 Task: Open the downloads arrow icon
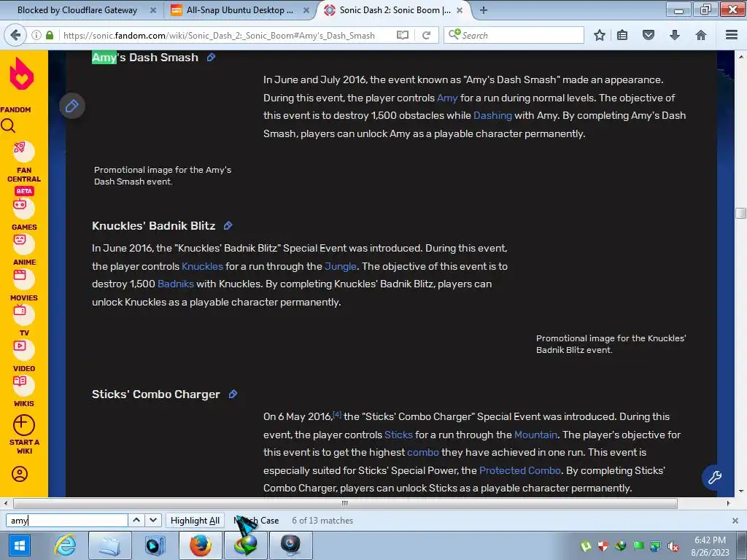[x=675, y=35]
